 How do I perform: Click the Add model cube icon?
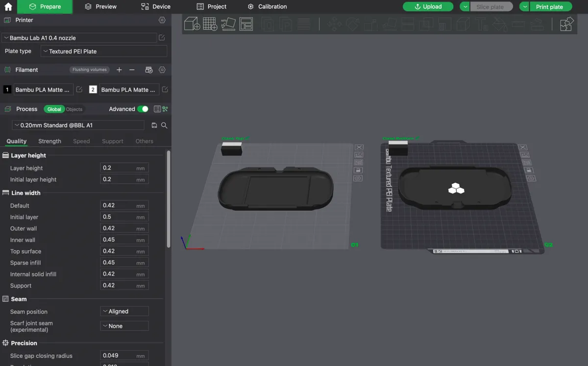(192, 24)
